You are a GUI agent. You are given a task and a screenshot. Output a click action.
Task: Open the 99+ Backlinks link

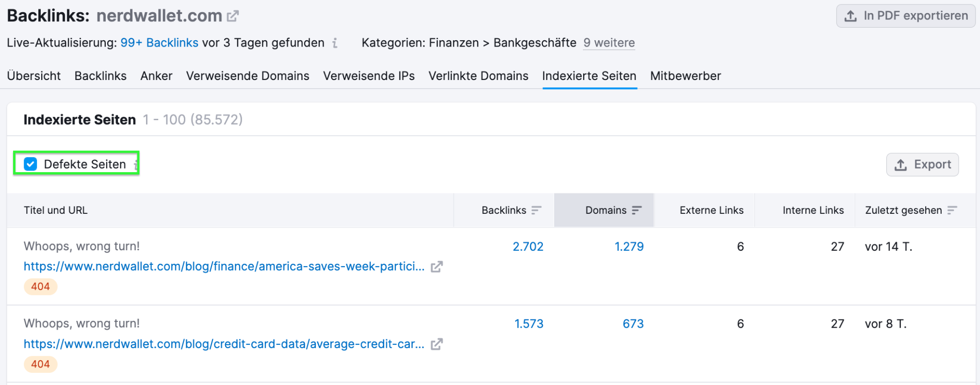pyautogui.click(x=160, y=43)
